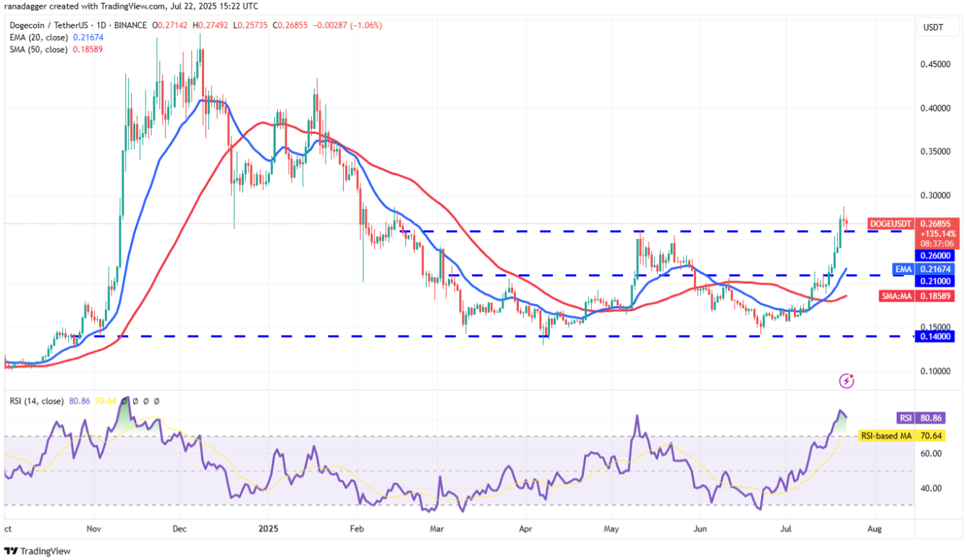Viewport: 966px width, 560px height.
Task: Click the RSI (14, close) legend label
Action: [36, 401]
